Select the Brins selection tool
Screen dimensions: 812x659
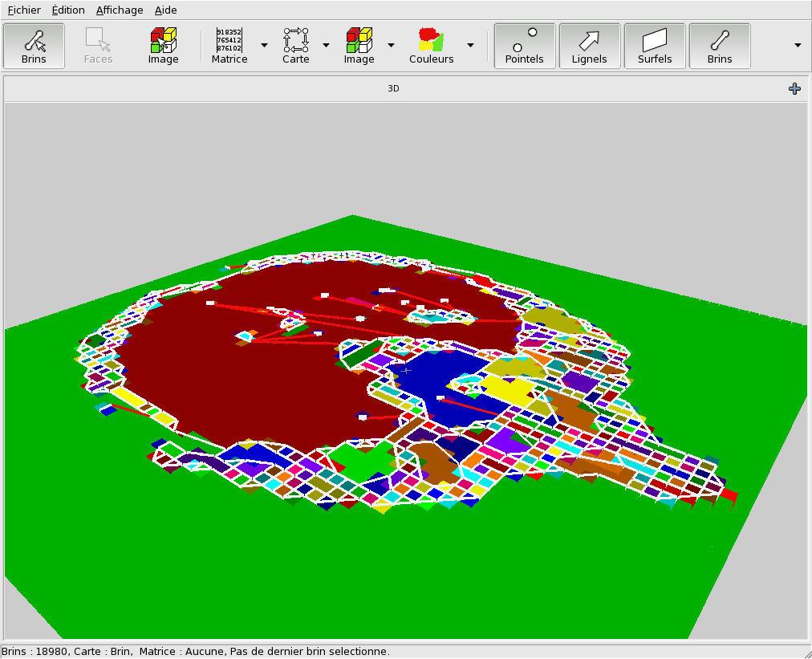point(34,46)
